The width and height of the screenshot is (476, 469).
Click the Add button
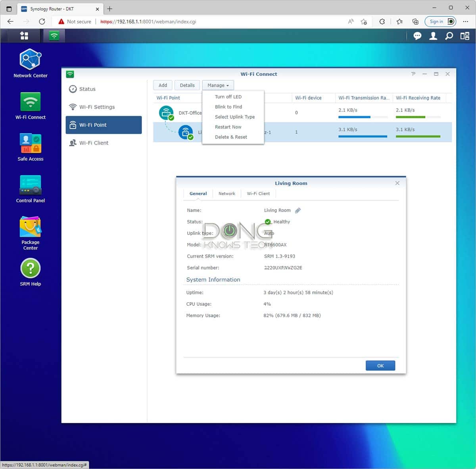click(x=163, y=85)
